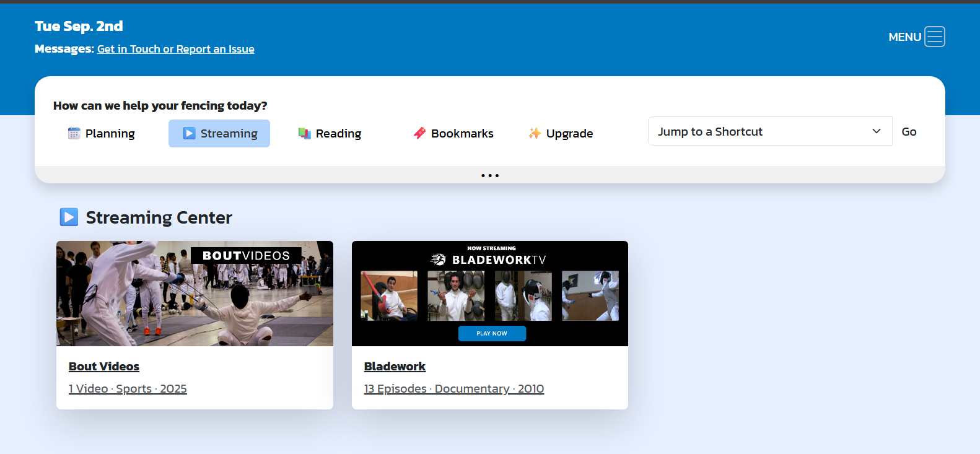The image size is (980, 454).
Task: Click the Planning label text
Action: click(110, 133)
